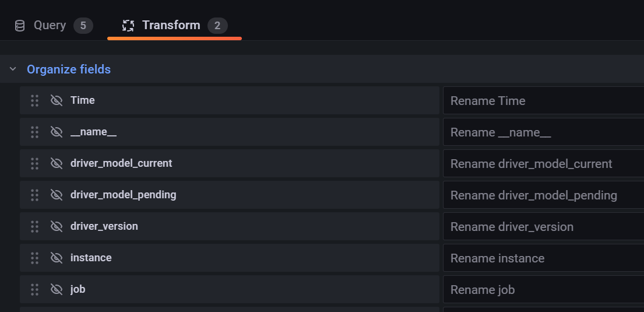The height and width of the screenshot is (312, 644).
Task: Click drag handle beside driver_model_pending
Action: [34, 195]
